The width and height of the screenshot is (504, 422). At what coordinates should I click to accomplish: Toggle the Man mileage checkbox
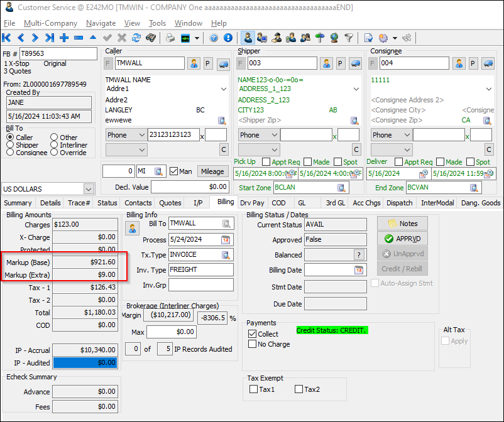click(173, 171)
